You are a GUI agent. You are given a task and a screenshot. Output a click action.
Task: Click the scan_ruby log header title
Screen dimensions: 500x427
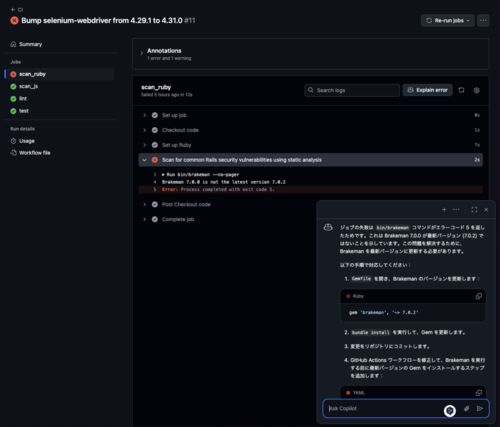(156, 87)
